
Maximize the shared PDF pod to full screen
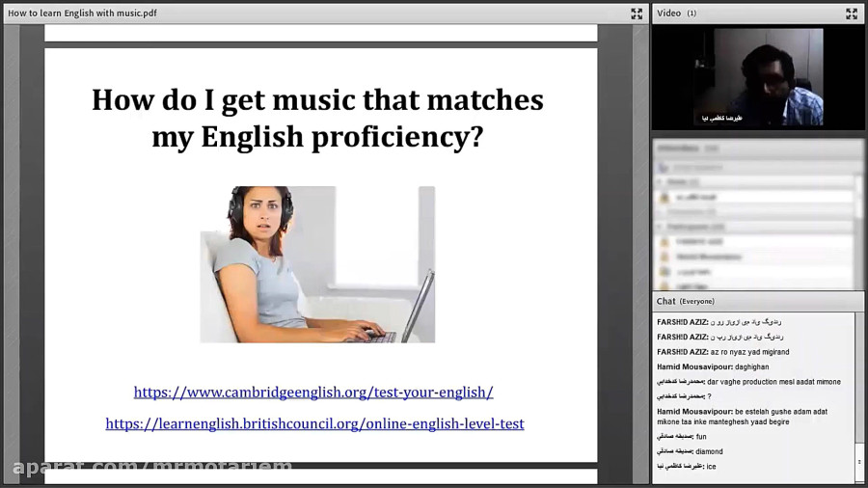coord(637,14)
